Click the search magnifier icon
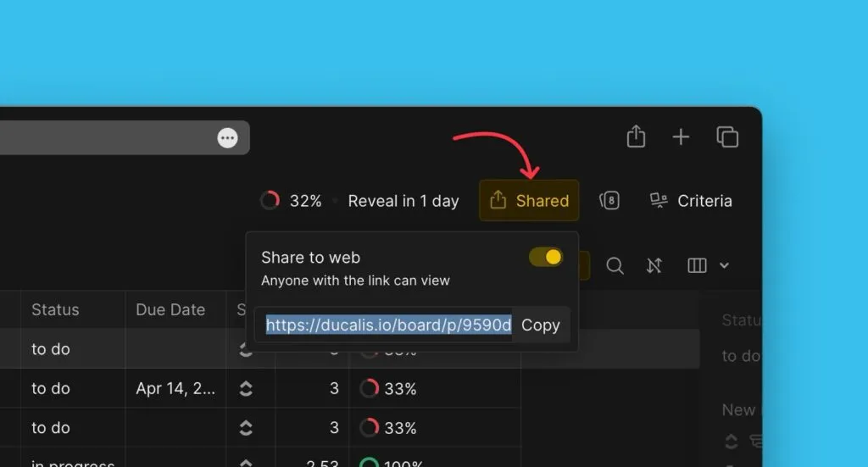 pyautogui.click(x=615, y=265)
